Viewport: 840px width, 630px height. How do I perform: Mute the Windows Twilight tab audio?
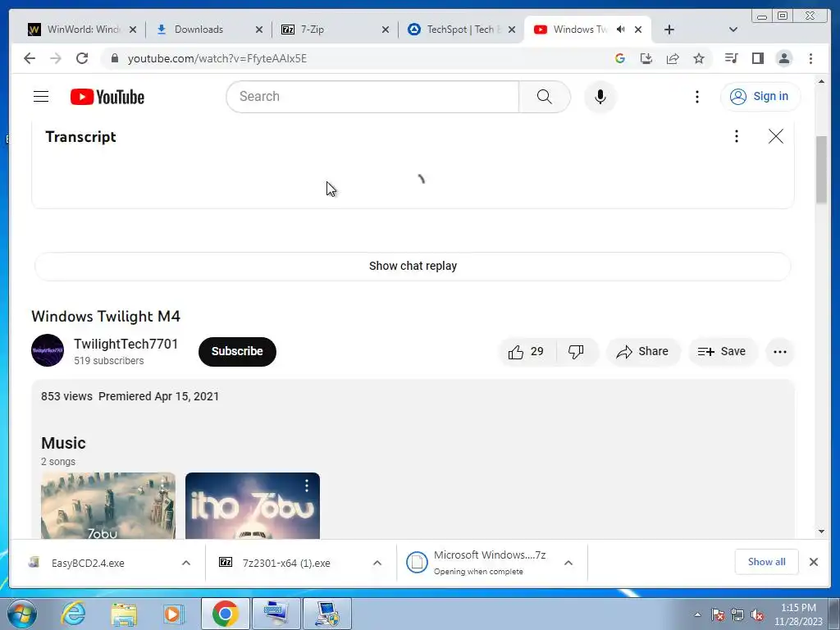pos(620,30)
